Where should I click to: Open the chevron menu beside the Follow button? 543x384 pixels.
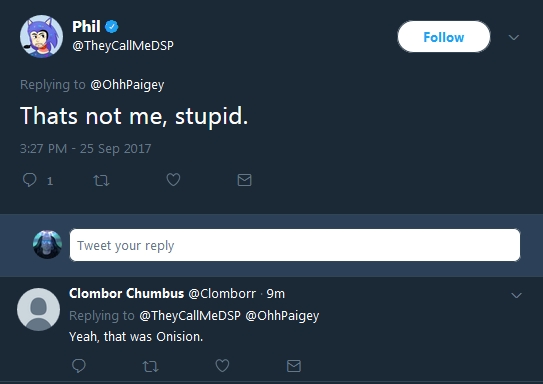coord(514,37)
